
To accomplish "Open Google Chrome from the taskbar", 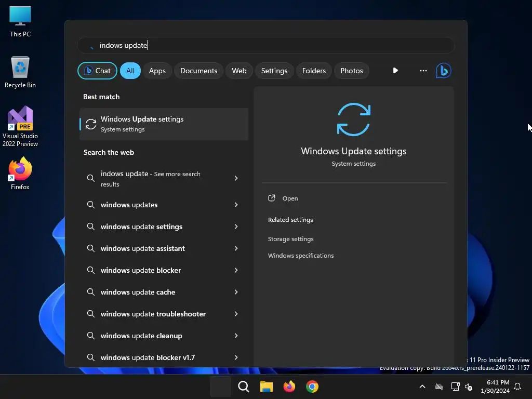I will pos(312,387).
